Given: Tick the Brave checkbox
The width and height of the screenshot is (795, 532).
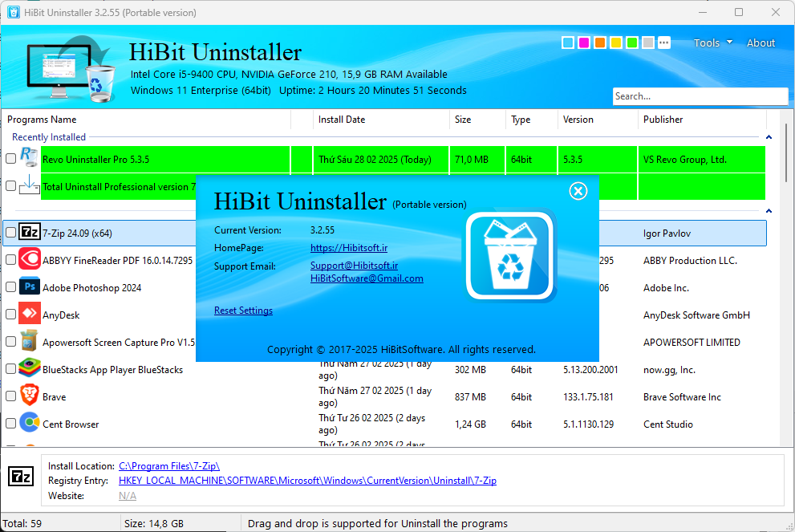Looking at the screenshot, I should (10, 396).
